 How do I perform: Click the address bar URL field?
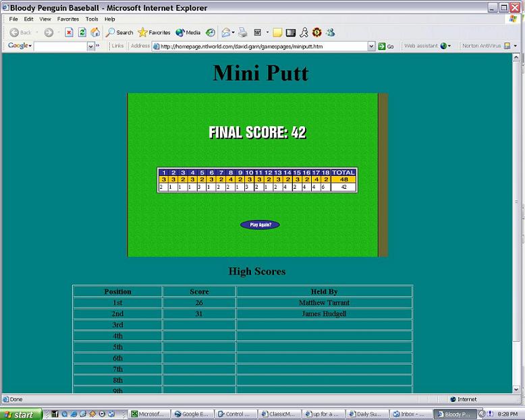pyautogui.click(x=262, y=47)
